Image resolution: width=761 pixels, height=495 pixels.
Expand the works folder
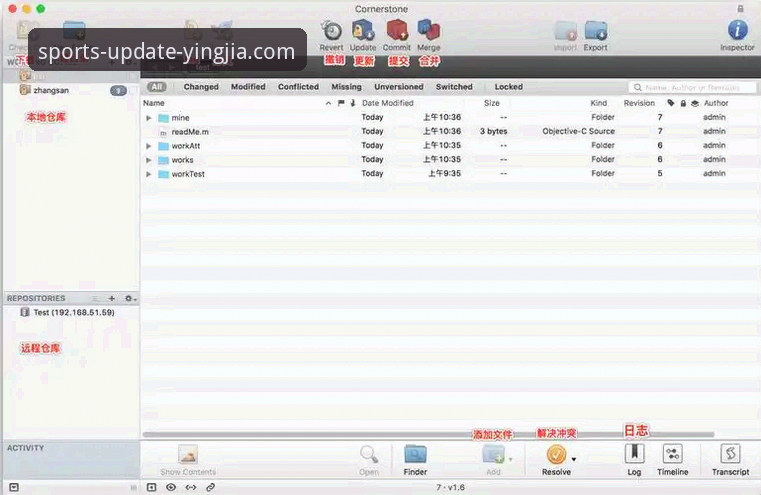149,160
